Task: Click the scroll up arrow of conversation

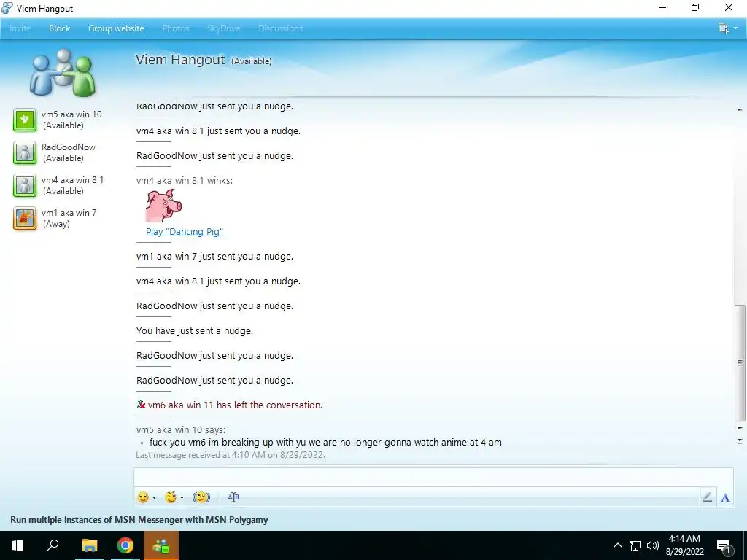Action: coord(740,109)
